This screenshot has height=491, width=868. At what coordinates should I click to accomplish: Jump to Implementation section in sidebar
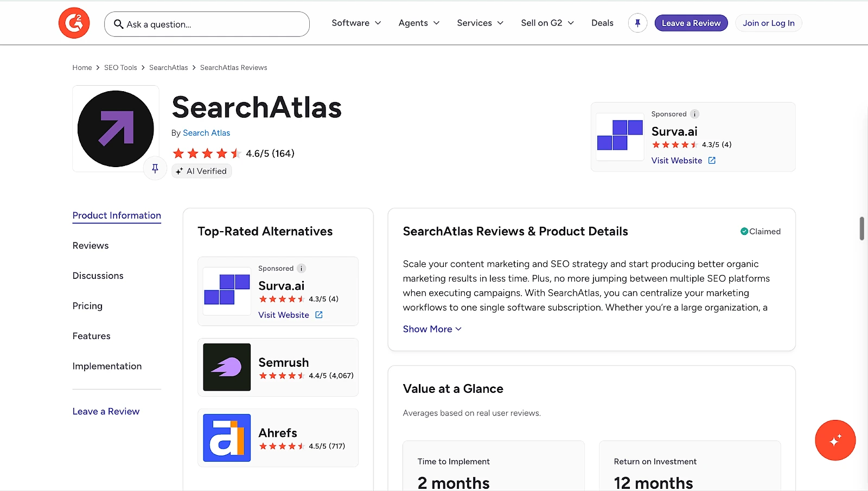click(x=107, y=366)
